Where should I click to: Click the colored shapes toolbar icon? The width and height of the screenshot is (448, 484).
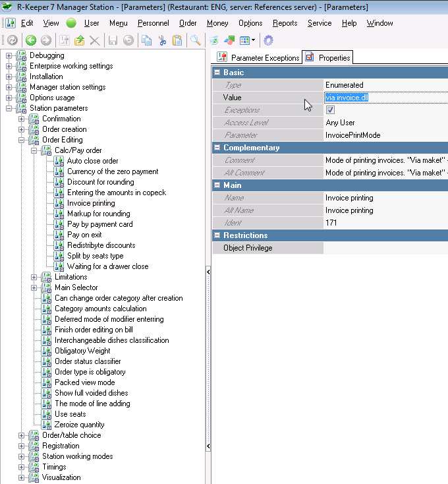[x=229, y=40]
